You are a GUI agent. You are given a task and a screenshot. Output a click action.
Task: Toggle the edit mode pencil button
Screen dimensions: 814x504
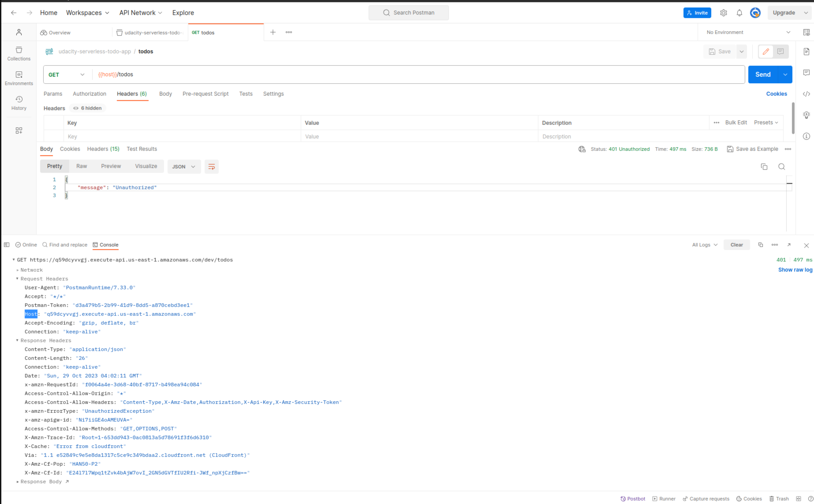coord(766,51)
